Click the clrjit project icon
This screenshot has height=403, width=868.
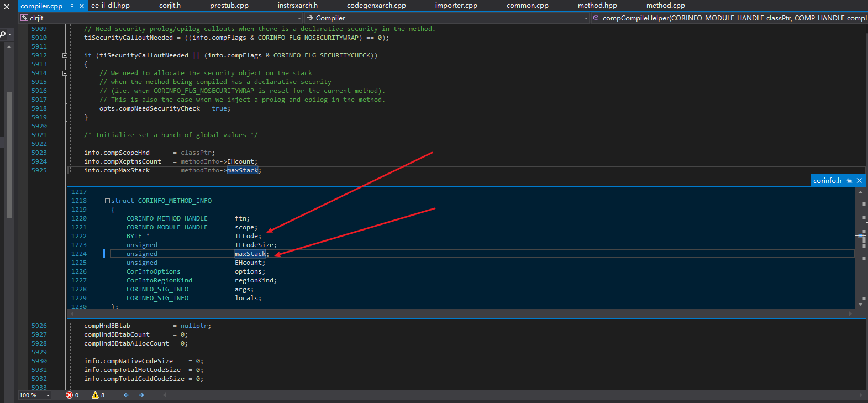[24, 18]
